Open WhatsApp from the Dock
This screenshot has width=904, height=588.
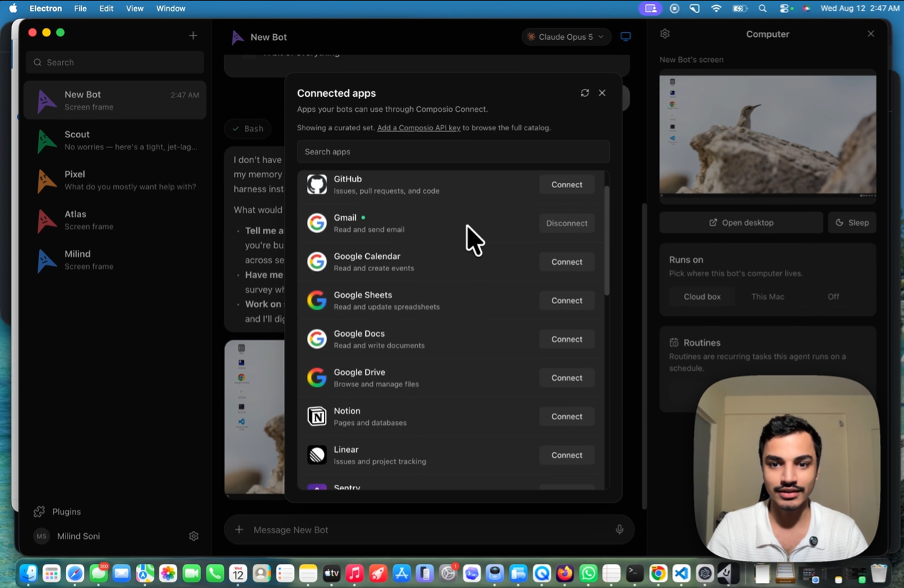pos(588,573)
